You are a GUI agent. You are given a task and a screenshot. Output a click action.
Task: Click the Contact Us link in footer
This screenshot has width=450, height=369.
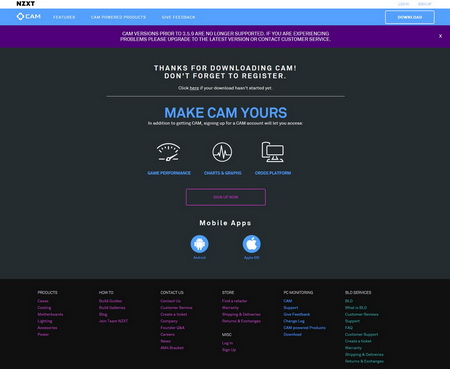170,301
